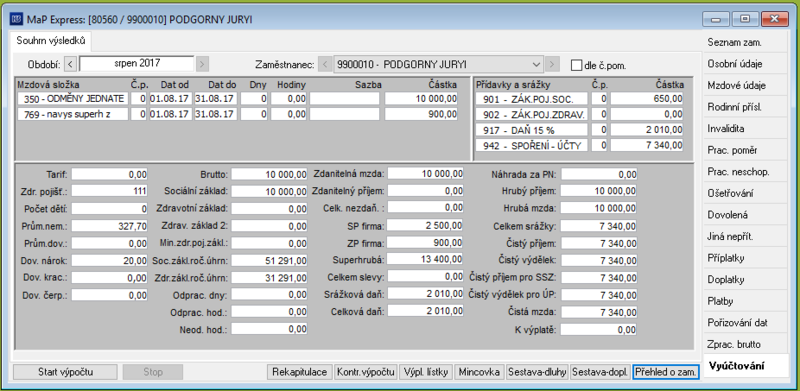This screenshot has width=800, height=391.
Task: Switch to Souhrn výsledků tab
Action: pyautogui.click(x=51, y=41)
